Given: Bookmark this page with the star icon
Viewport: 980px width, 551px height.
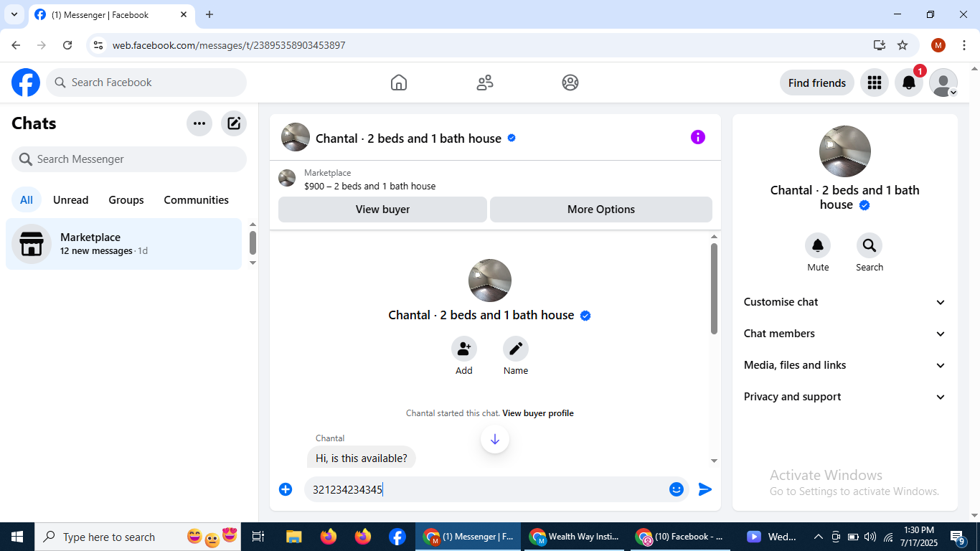Looking at the screenshot, I should [x=903, y=45].
